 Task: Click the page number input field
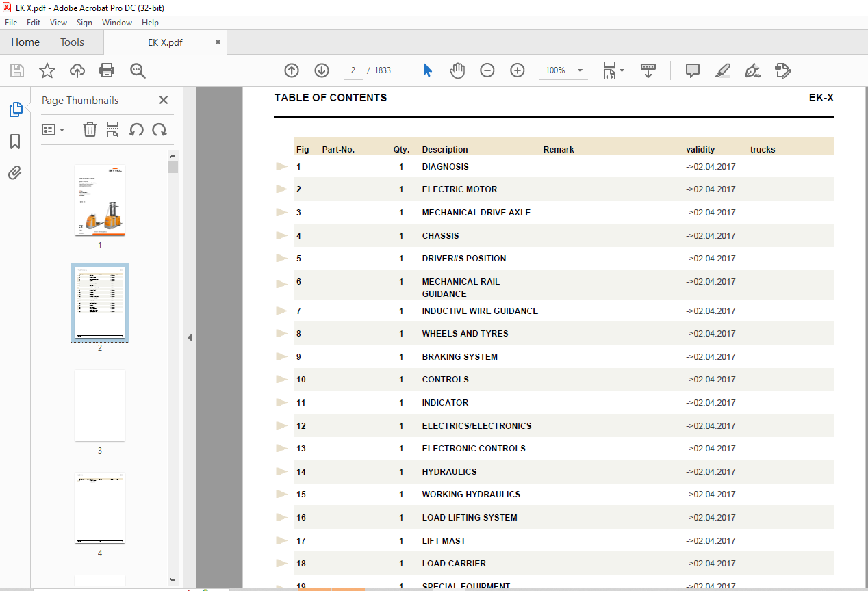point(352,70)
